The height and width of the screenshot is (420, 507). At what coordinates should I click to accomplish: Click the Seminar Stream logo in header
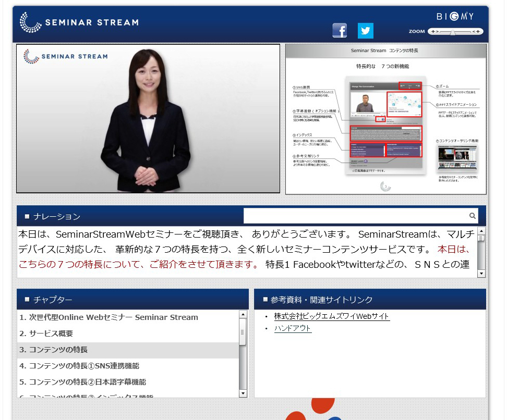(x=79, y=22)
